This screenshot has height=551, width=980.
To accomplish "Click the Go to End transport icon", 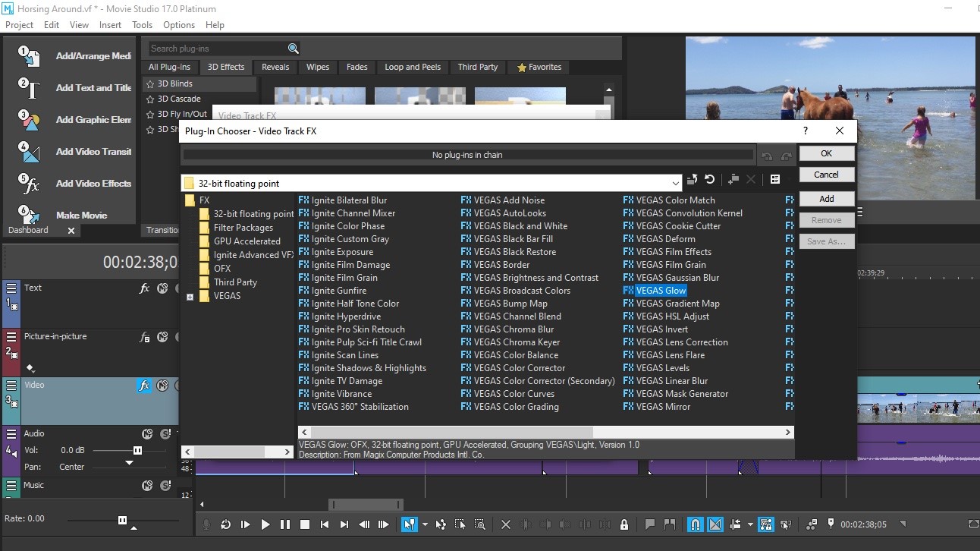I will [x=344, y=524].
